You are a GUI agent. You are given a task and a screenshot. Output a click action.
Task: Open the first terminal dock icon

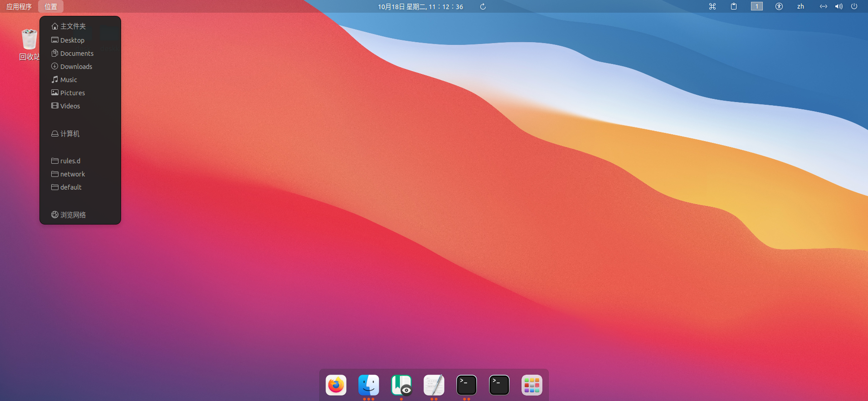point(467,385)
